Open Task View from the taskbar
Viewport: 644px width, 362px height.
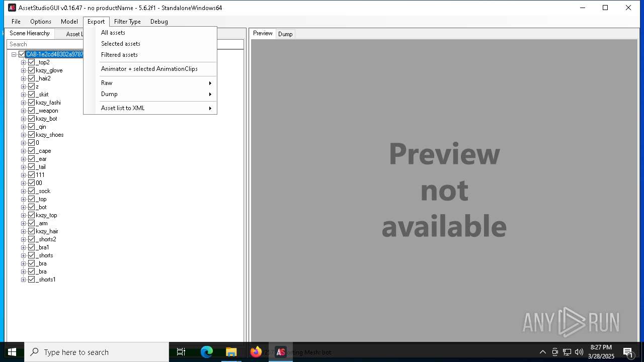pyautogui.click(x=181, y=352)
